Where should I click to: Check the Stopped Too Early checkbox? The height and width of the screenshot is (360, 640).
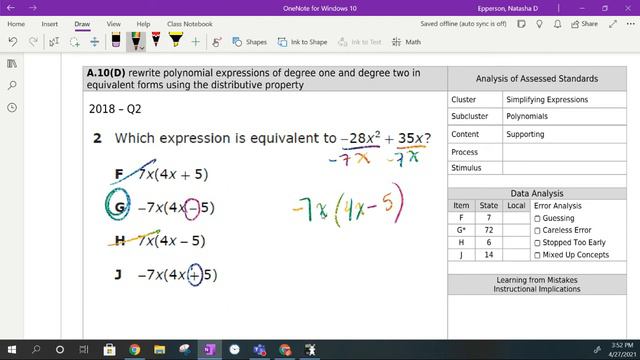coord(537,243)
